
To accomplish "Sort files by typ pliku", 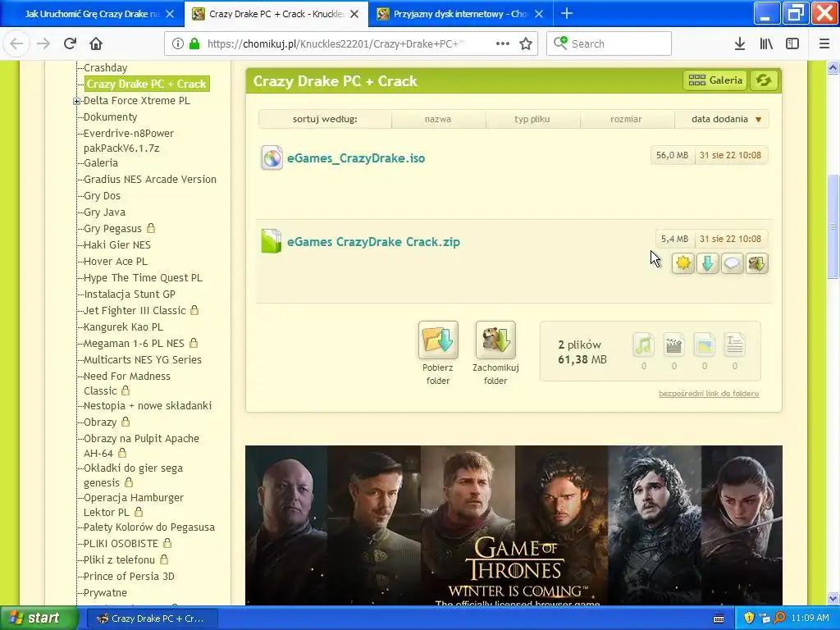I will (532, 119).
